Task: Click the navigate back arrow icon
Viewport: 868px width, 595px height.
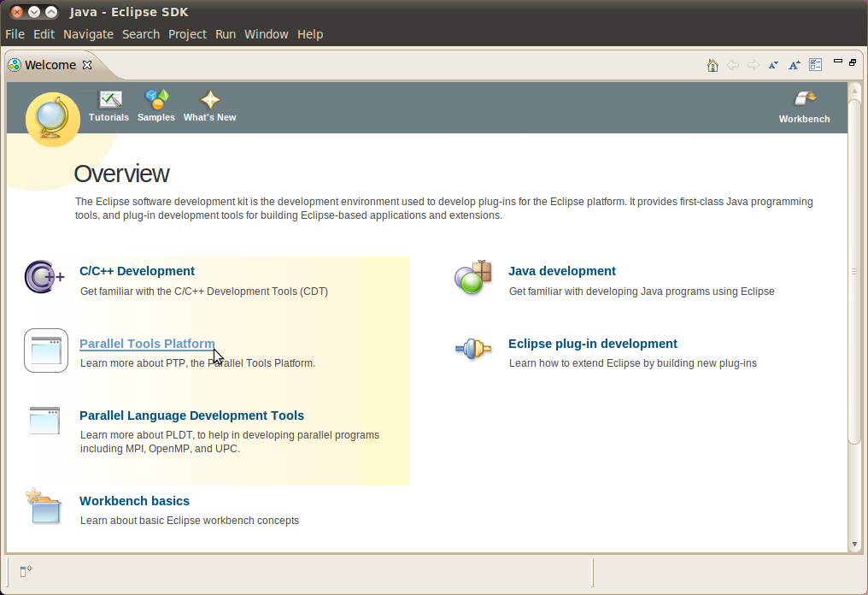Action: coord(733,65)
